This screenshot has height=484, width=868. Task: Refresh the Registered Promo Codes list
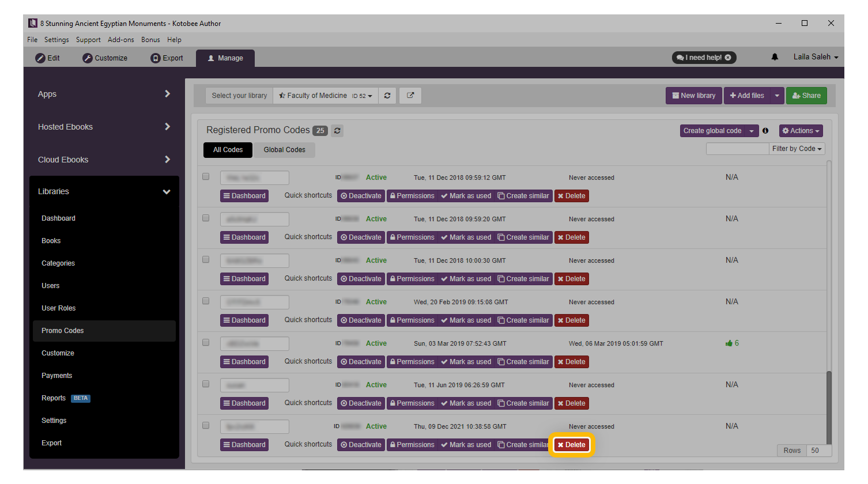coord(337,131)
